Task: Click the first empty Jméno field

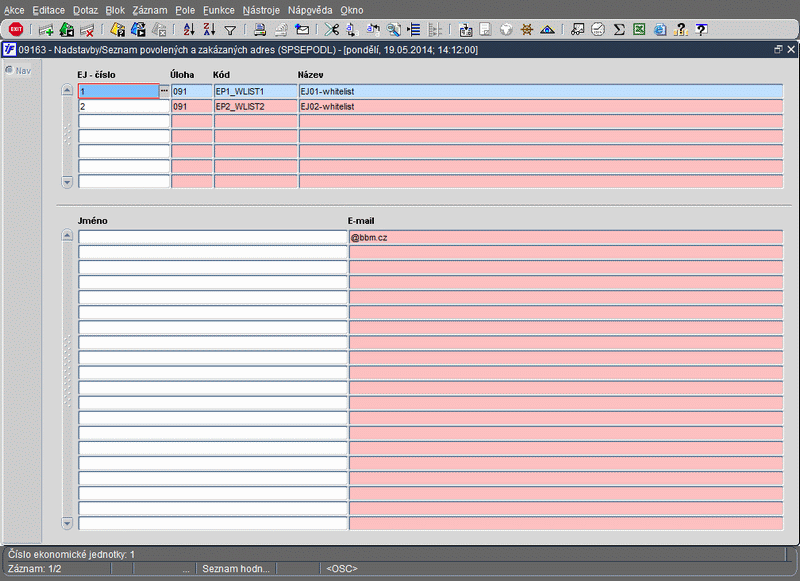Action: coord(213,237)
